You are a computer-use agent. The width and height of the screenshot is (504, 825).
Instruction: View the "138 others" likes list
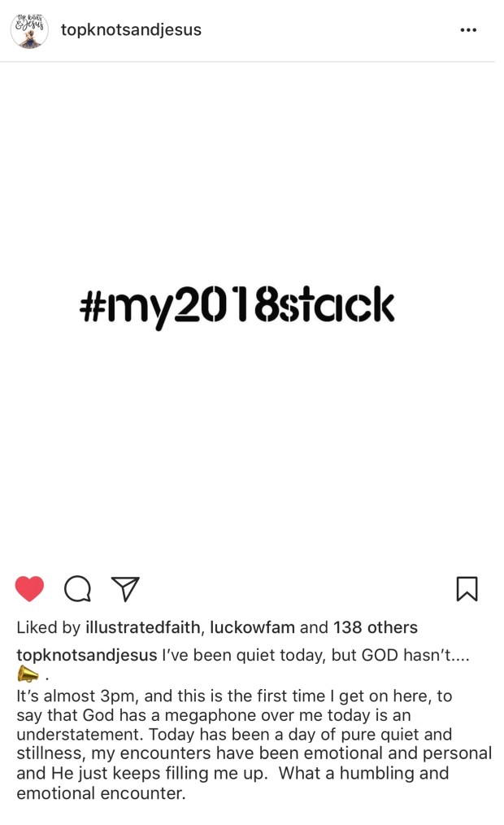[x=376, y=627]
